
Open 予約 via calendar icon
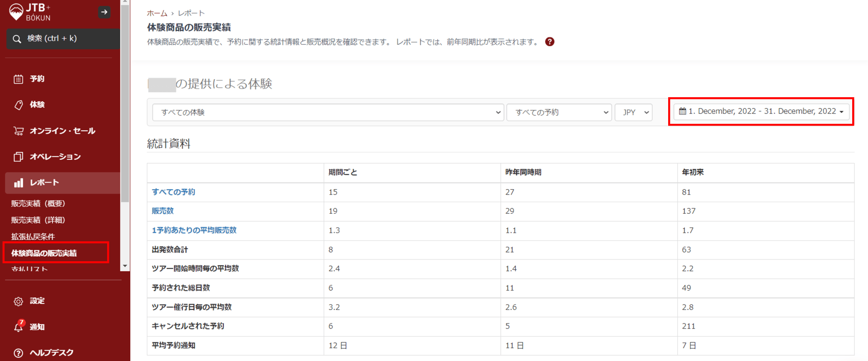coord(18,79)
